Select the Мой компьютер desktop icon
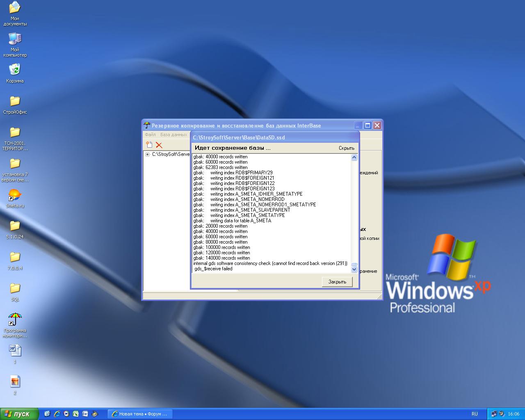The width and height of the screenshot is (525, 420). point(15,45)
